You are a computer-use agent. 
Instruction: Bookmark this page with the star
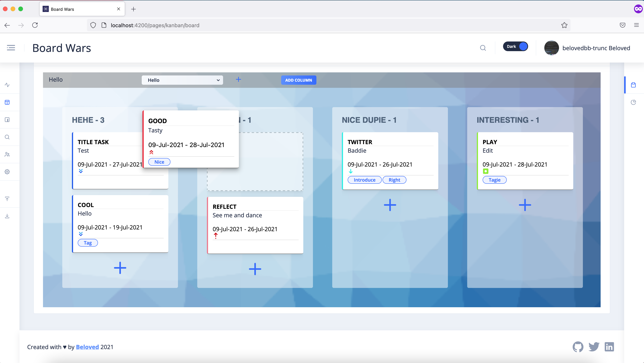564,25
